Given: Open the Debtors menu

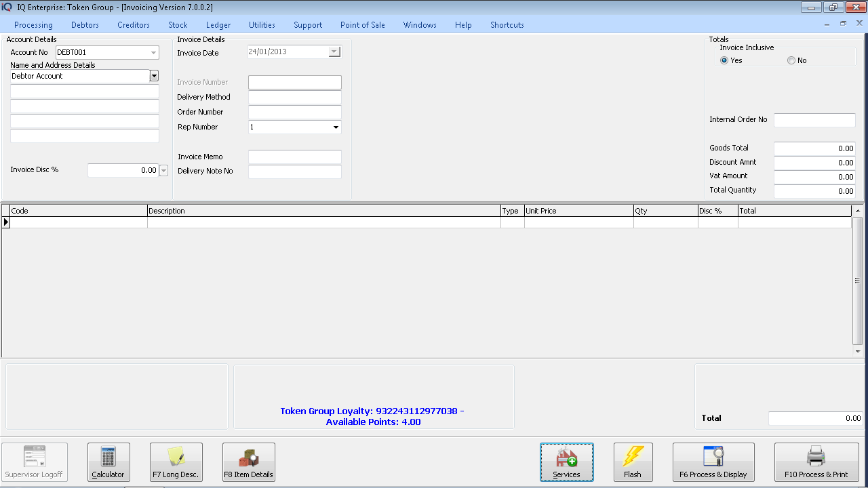Looking at the screenshot, I should click(85, 25).
